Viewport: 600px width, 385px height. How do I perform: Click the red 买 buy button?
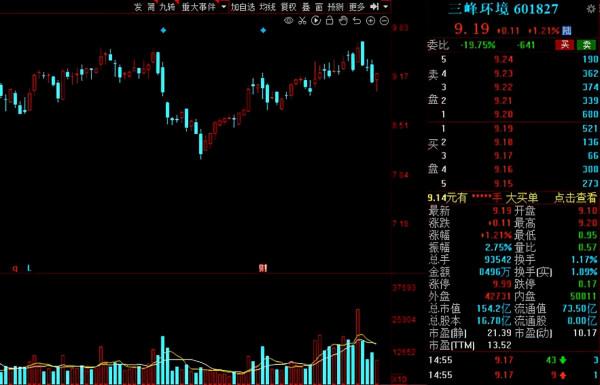pos(565,45)
